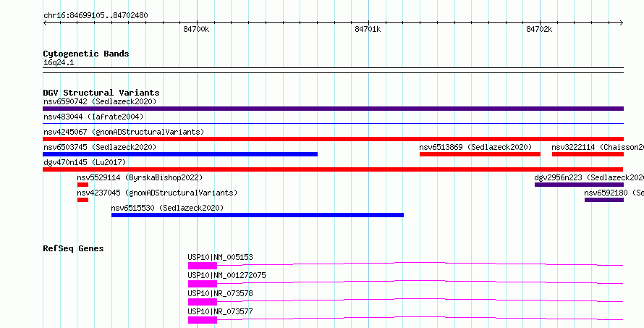The height and width of the screenshot is (328, 644).
Task: Click the red nsv3222114 variant bar
Action: tap(588, 154)
